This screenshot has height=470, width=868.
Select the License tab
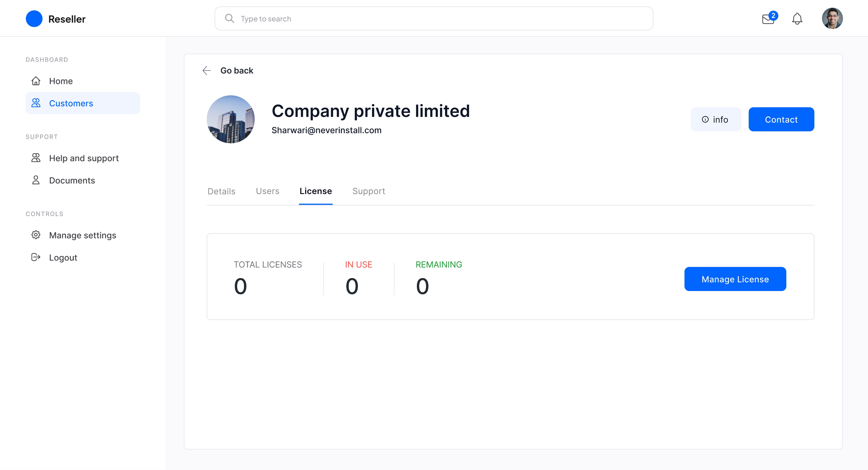click(316, 191)
